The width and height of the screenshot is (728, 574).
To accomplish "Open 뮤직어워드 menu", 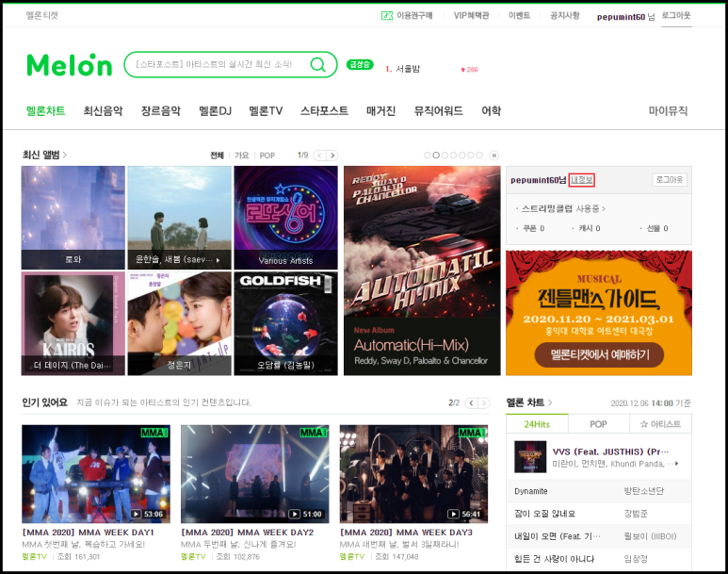I will pyautogui.click(x=438, y=111).
